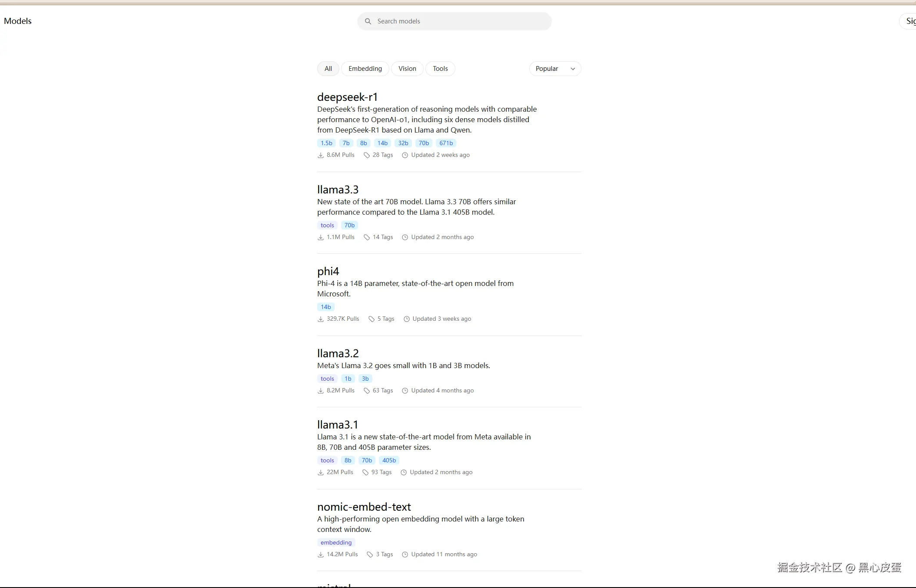
Task: Open the deepseek-r1 model page
Action: [347, 97]
